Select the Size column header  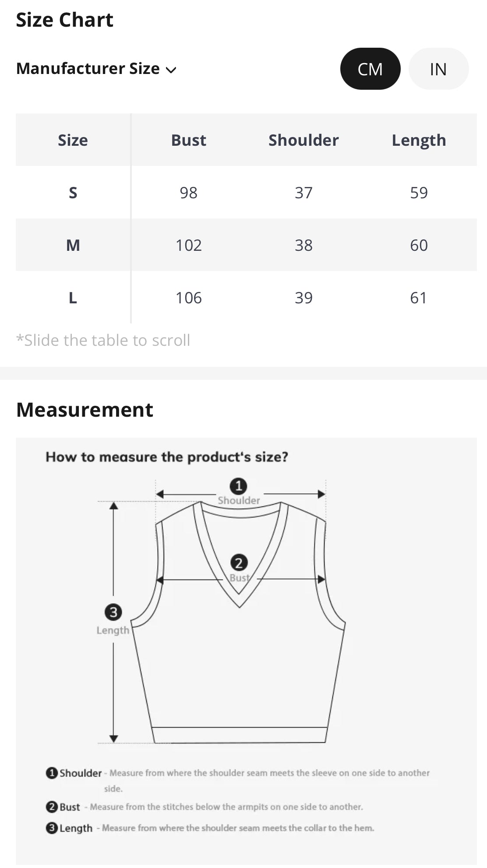(73, 140)
